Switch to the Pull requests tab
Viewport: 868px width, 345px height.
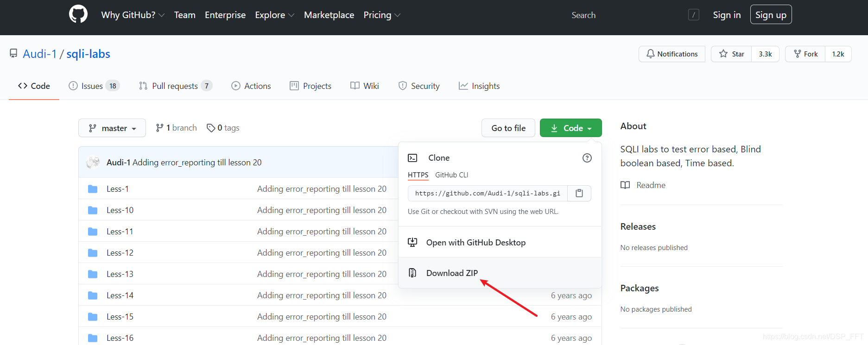point(176,86)
